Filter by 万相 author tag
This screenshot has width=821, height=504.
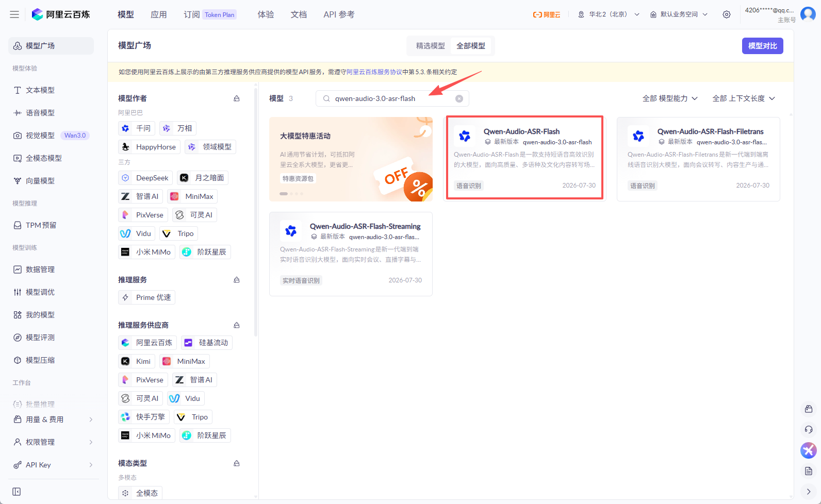pyautogui.click(x=178, y=128)
